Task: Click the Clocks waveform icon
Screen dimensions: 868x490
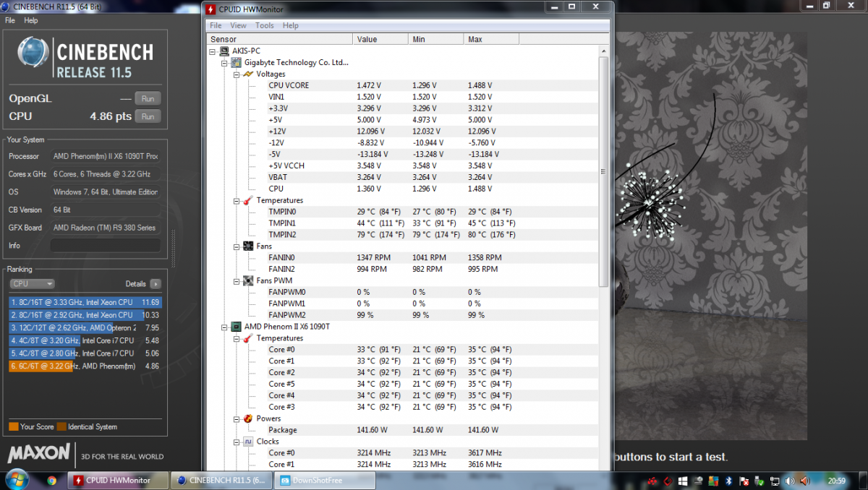Action: pos(249,442)
